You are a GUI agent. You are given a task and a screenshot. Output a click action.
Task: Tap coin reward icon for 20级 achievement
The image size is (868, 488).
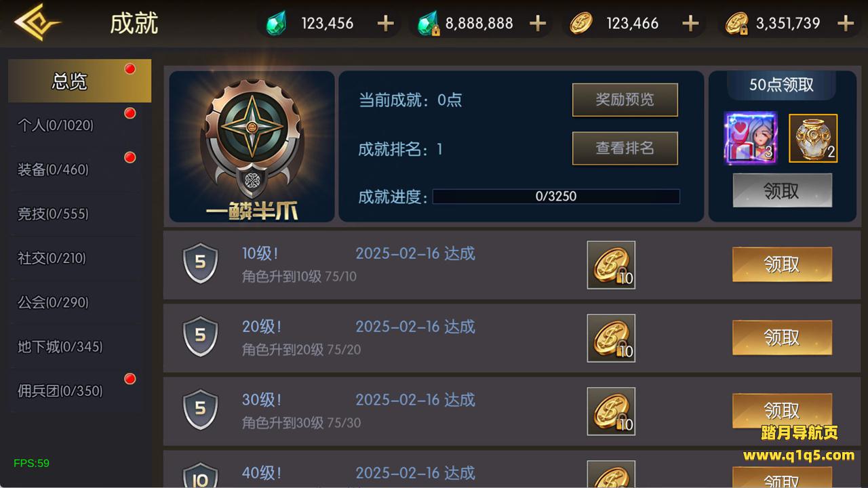[611, 338]
